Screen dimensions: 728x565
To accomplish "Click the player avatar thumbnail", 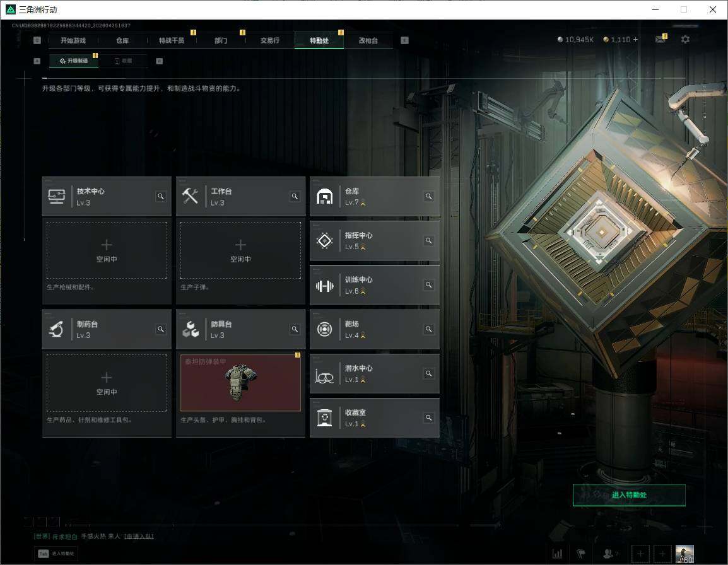I will click(684, 554).
